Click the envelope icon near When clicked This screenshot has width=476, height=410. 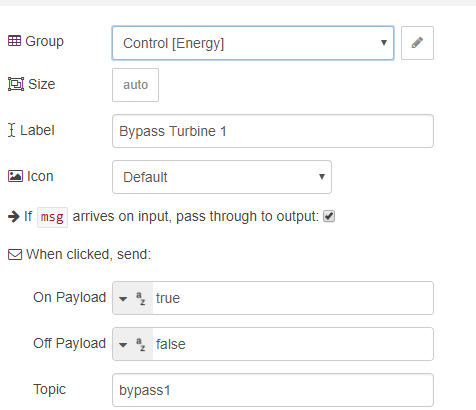pos(15,255)
